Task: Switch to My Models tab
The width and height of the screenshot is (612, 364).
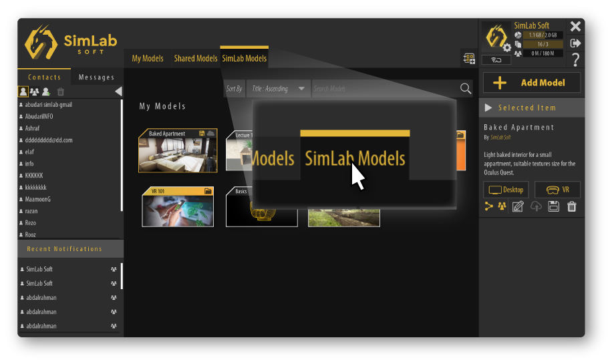Action: [x=148, y=58]
